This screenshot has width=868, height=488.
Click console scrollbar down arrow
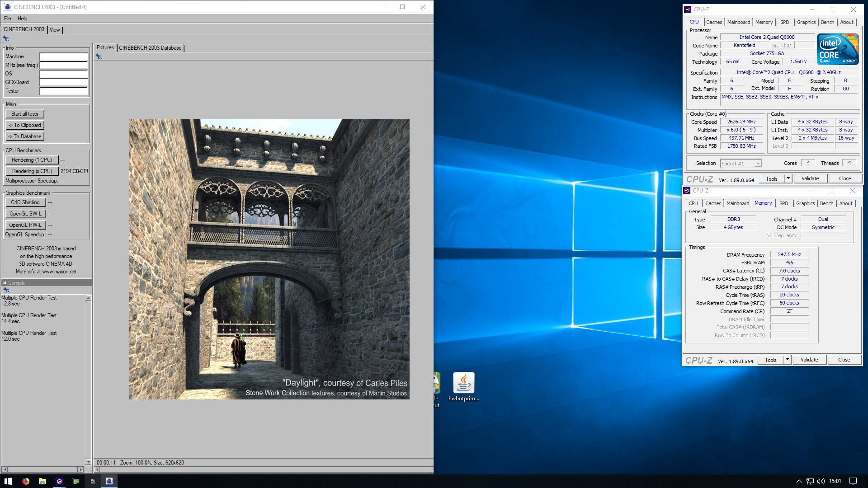pos(89,462)
